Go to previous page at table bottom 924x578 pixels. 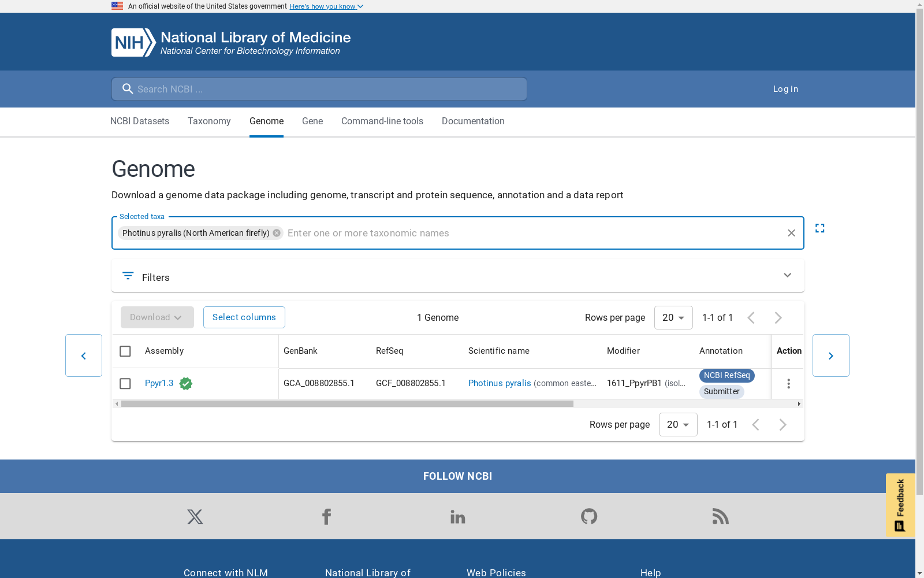755,425
